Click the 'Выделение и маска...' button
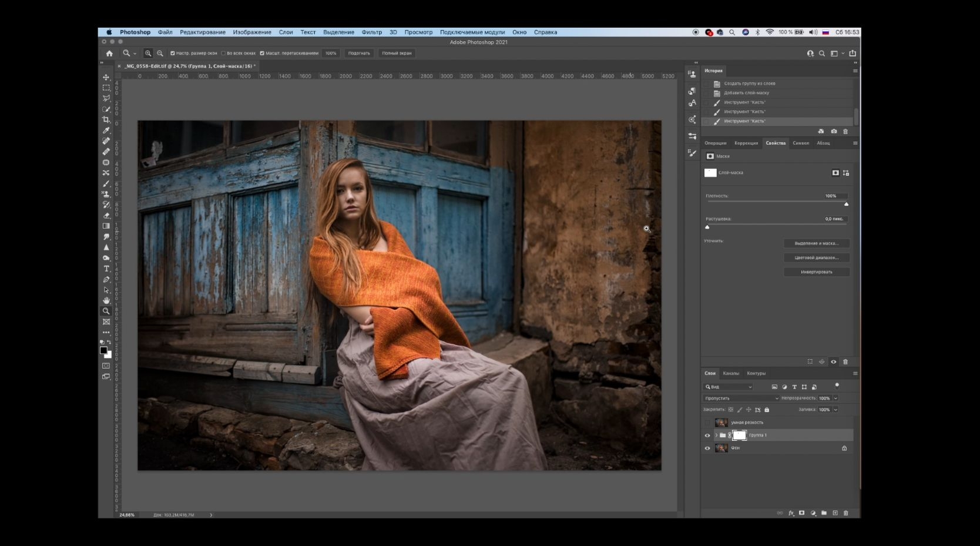Image resolution: width=980 pixels, height=546 pixels. point(817,243)
